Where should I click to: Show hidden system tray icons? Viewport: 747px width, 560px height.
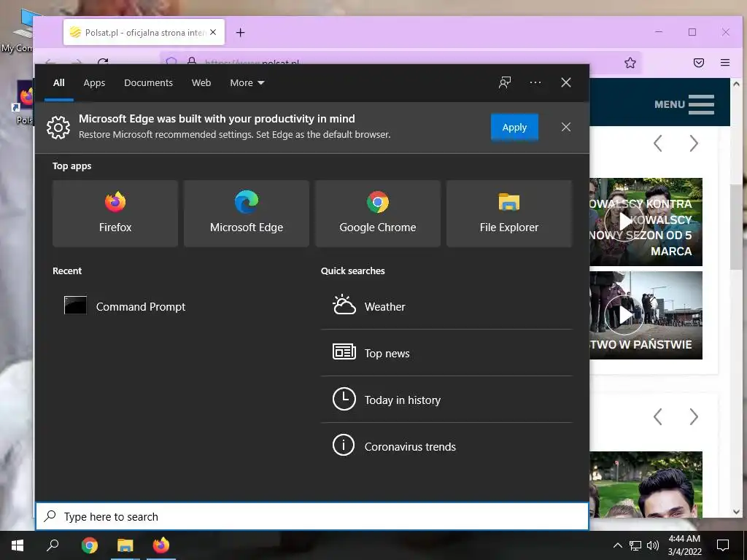click(x=617, y=545)
